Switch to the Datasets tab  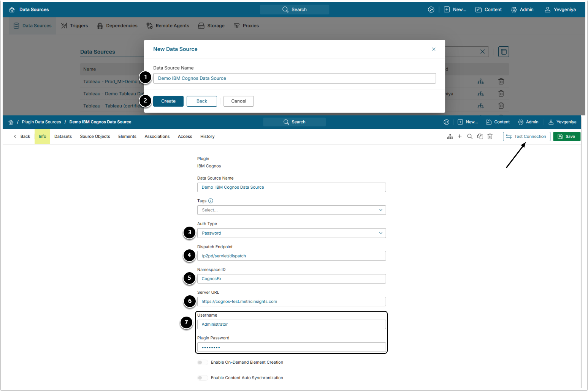[63, 137]
